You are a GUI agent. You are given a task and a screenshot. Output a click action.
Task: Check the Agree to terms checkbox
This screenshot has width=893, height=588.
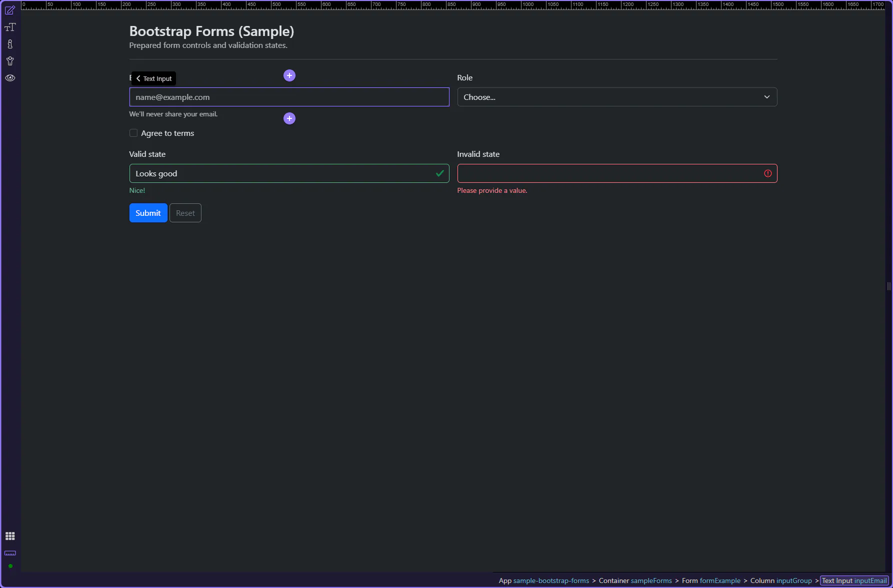(133, 133)
